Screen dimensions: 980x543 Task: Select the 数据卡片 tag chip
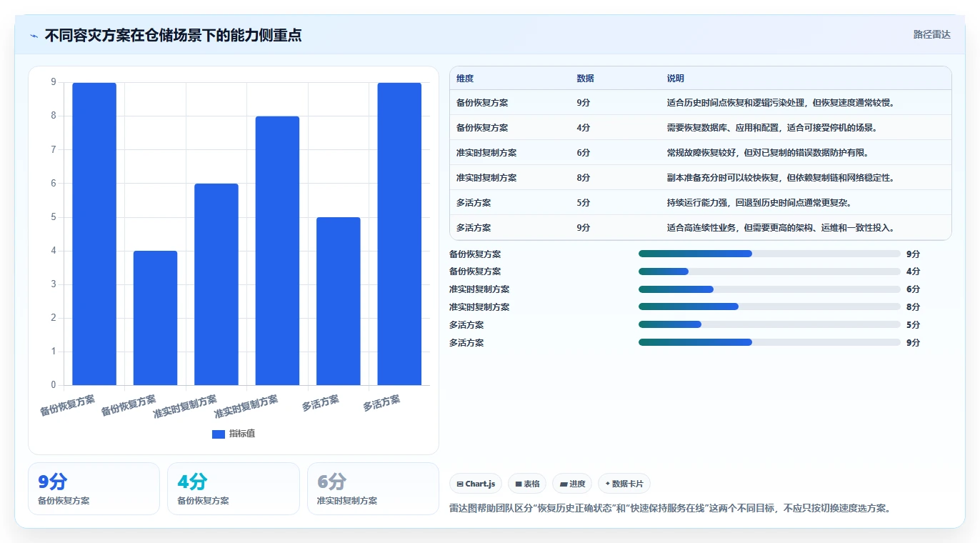click(624, 484)
